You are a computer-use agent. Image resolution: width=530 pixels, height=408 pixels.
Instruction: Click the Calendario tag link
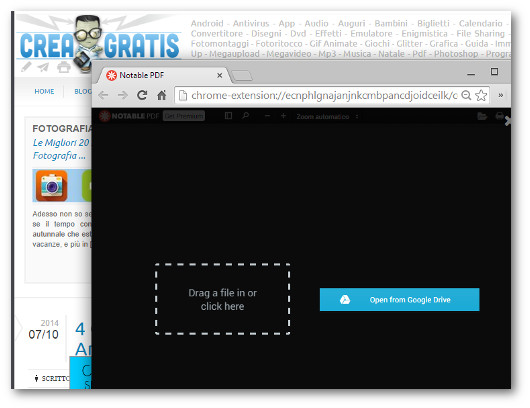click(x=480, y=23)
